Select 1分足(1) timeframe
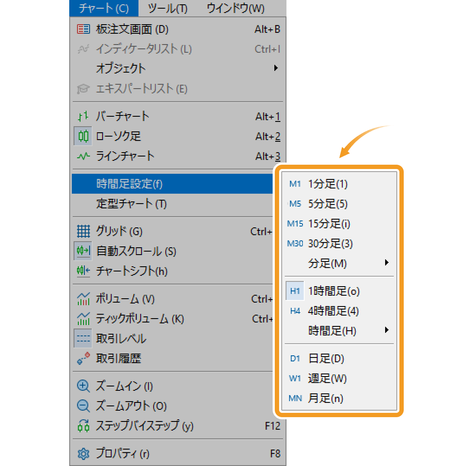The height and width of the screenshot is (466, 476). pos(339,184)
